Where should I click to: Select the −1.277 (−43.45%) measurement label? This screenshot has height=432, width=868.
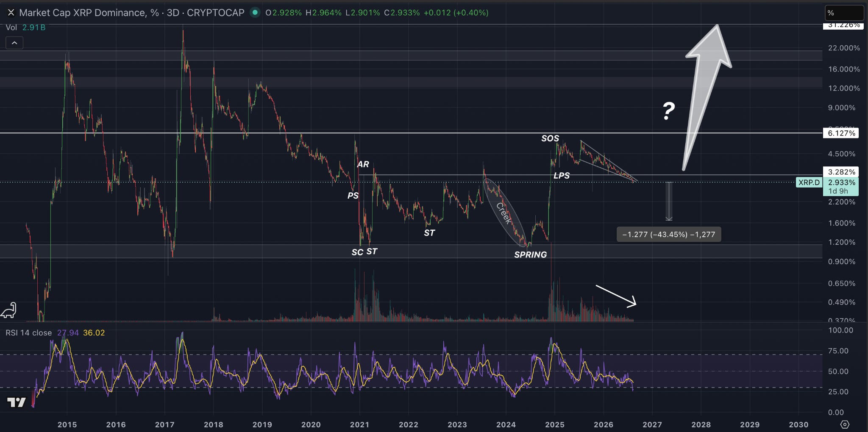pyautogui.click(x=669, y=235)
